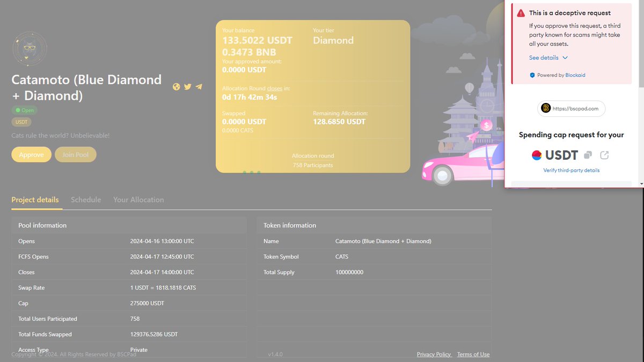Viewport: 644px width, 362px height.
Task: Click the BSCPad site logo in popup
Action: click(x=546, y=108)
